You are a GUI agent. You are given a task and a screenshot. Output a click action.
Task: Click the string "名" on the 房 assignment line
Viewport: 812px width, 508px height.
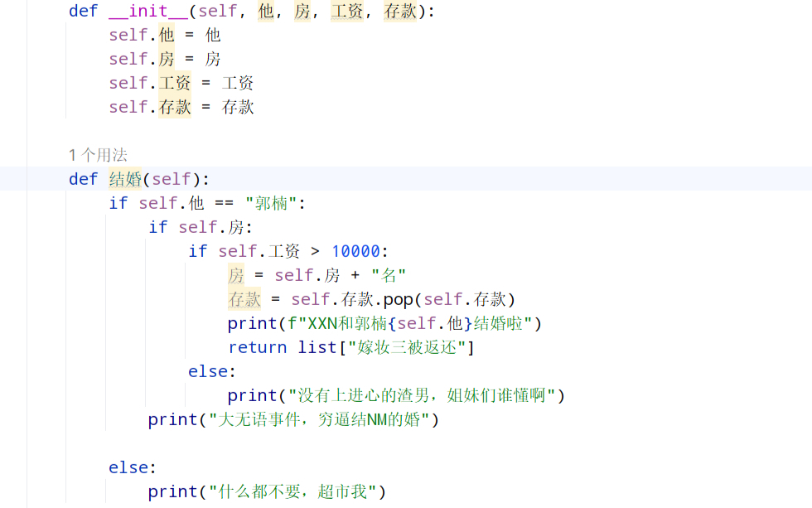click(389, 275)
